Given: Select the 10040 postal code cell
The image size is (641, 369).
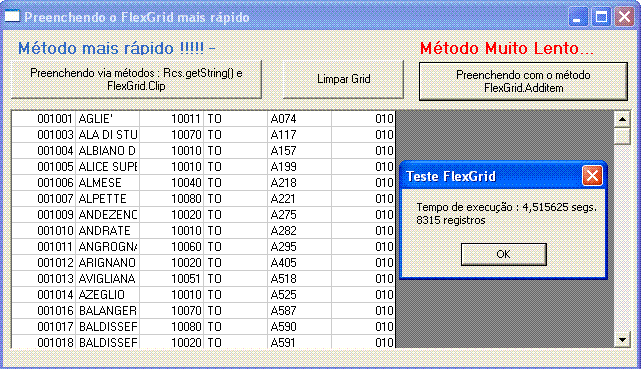Looking at the screenshot, I should click(x=172, y=183).
